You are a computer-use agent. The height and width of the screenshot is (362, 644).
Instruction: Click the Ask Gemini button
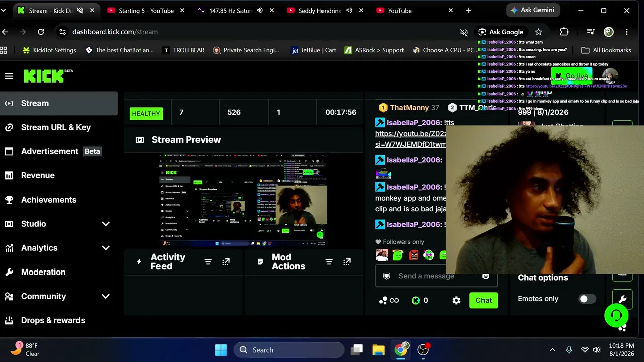[x=532, y=10]
